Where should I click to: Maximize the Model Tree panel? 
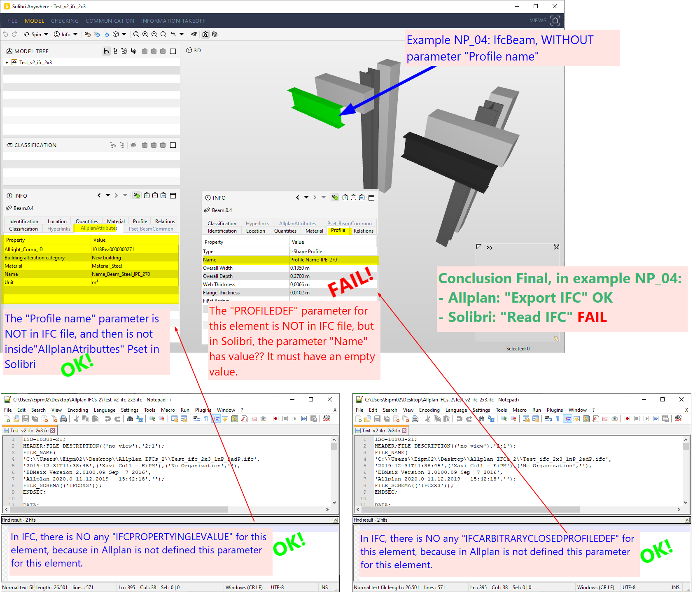point(173,51)
